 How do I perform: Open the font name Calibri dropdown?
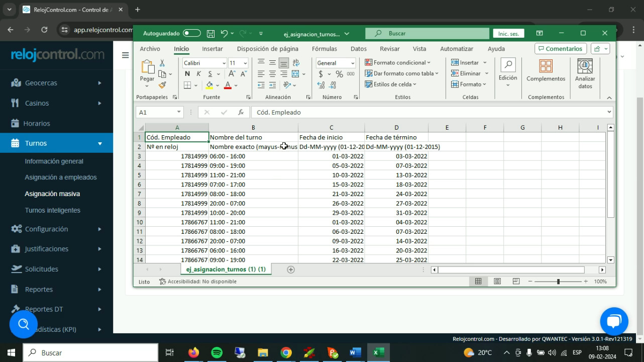(224, 63)
